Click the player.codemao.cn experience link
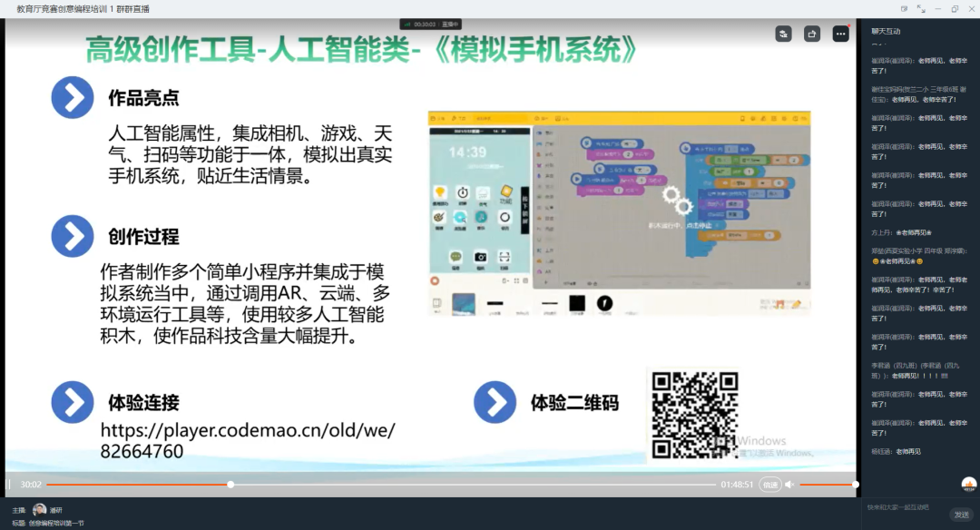 [248, 440]
